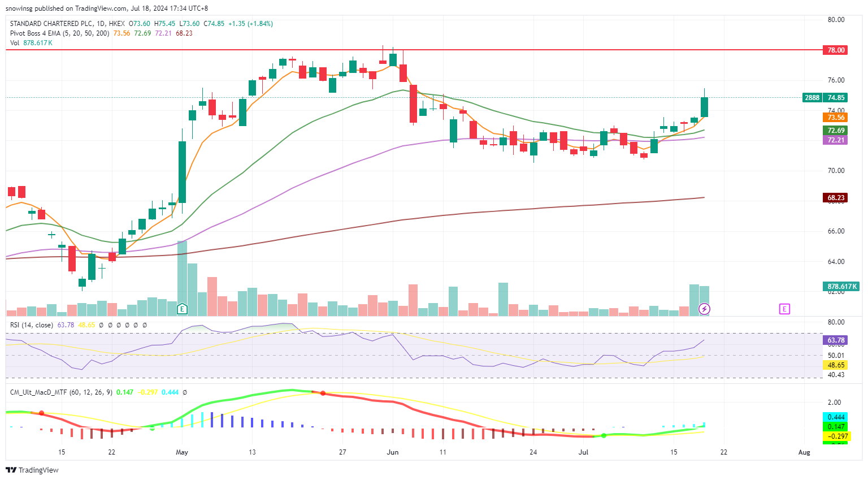Click the red 78.00 horizontal resistance line
The width and height of the screenshot is (868, 480).
click(414, 50)
